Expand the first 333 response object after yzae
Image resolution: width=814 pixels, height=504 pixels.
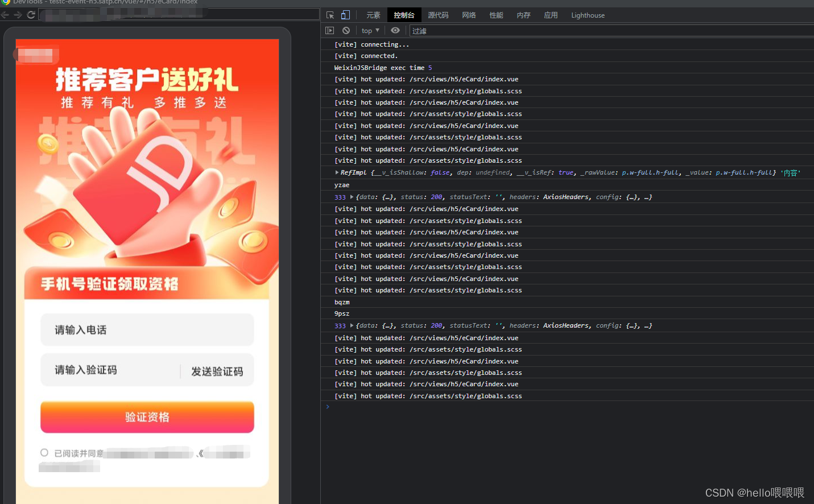pos(352,197)
